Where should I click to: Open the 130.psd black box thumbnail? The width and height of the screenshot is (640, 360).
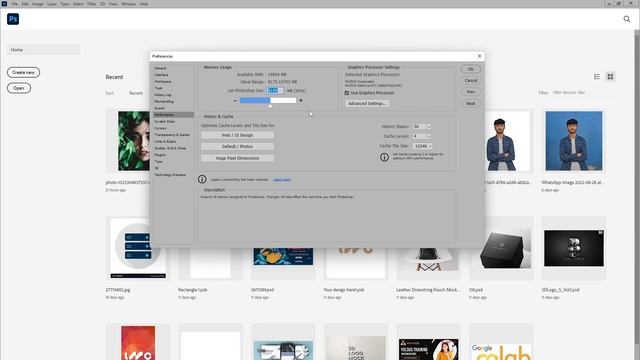pyautogui.click(x=501, y=248)
